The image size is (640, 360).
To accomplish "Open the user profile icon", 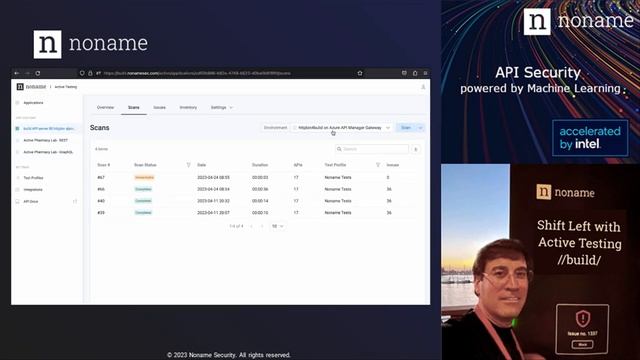I will pos(423,87).
